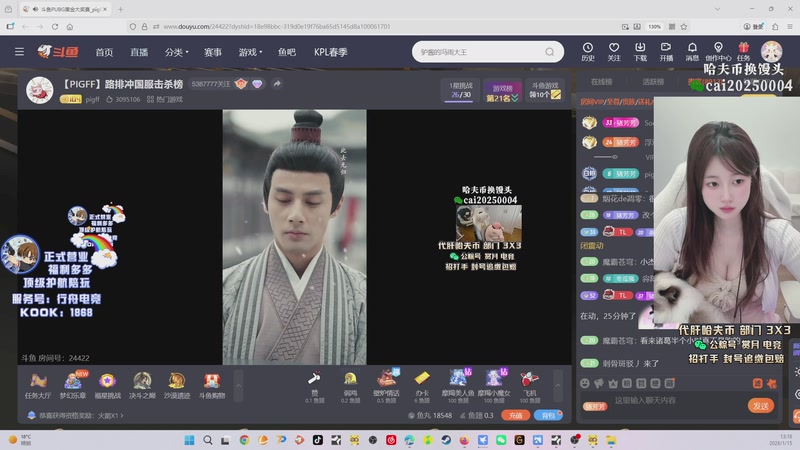Open the emoji picker in chat

[x=585, y=383]
